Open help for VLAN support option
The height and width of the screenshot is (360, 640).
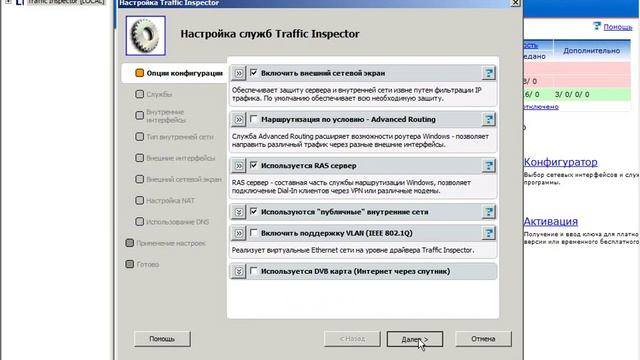click(489, 233)
